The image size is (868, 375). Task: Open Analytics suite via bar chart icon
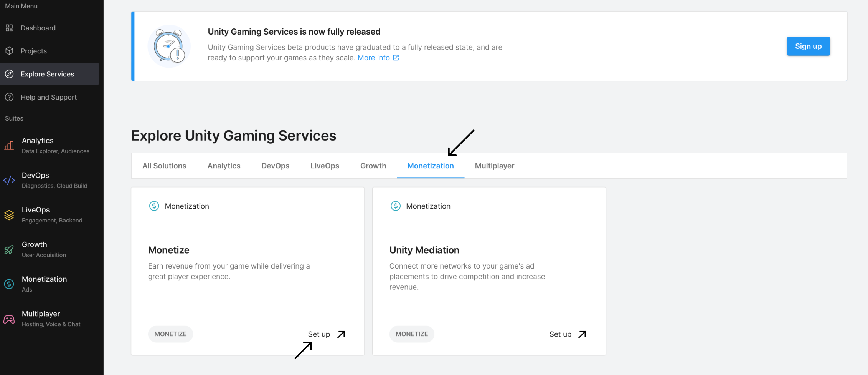9,146
